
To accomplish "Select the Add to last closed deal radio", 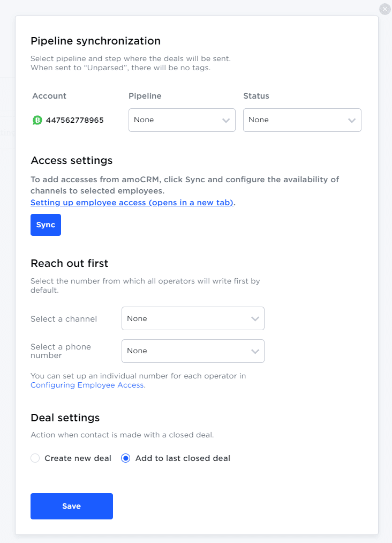I will tap(126, 458).
